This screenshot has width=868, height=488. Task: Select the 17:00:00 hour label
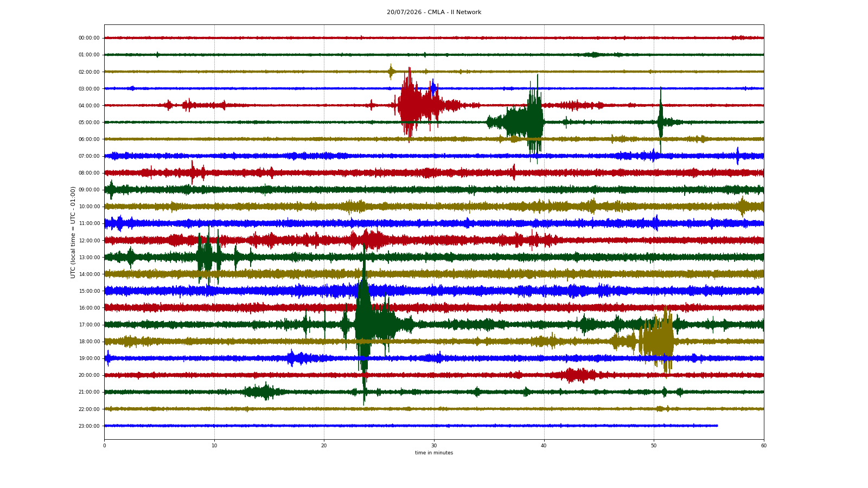(x=89, y=325)
